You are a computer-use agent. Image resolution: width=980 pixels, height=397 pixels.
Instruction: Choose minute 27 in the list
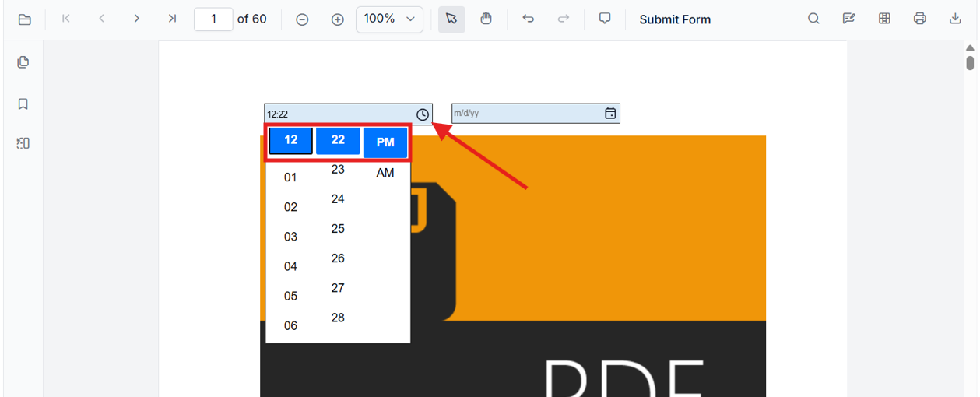(338, 287)
